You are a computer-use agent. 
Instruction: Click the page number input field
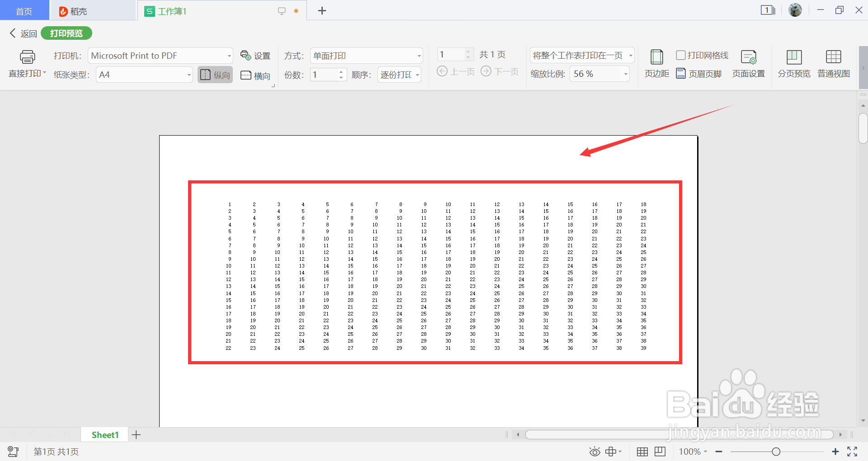451,55
